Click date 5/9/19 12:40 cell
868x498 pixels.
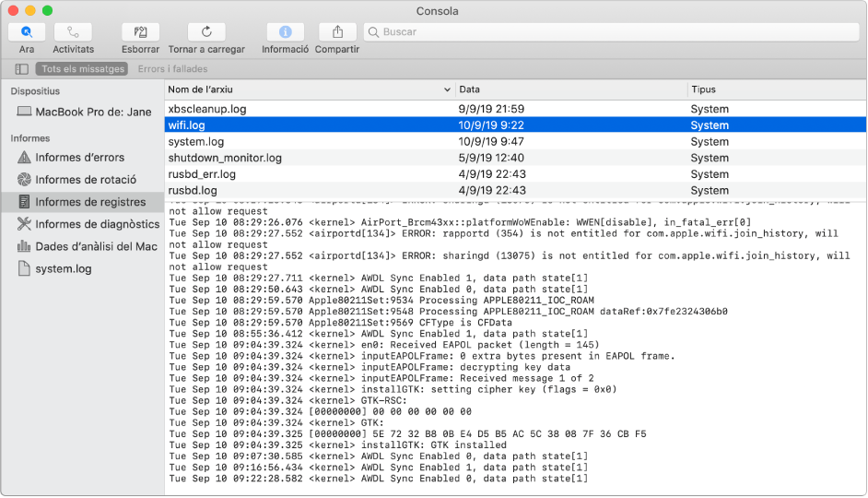tap(491, 158)
